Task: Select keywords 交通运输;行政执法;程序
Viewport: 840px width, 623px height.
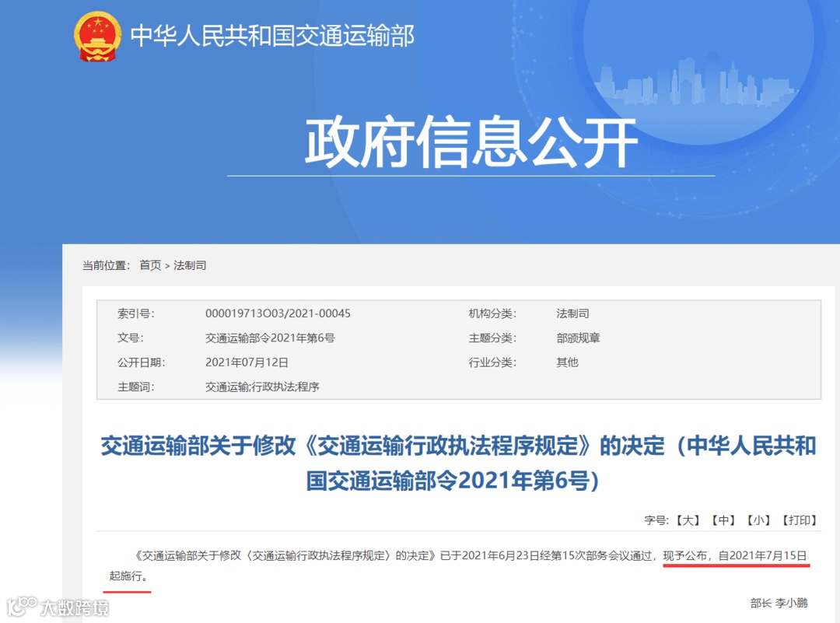Action: click(x=262, y=387)
